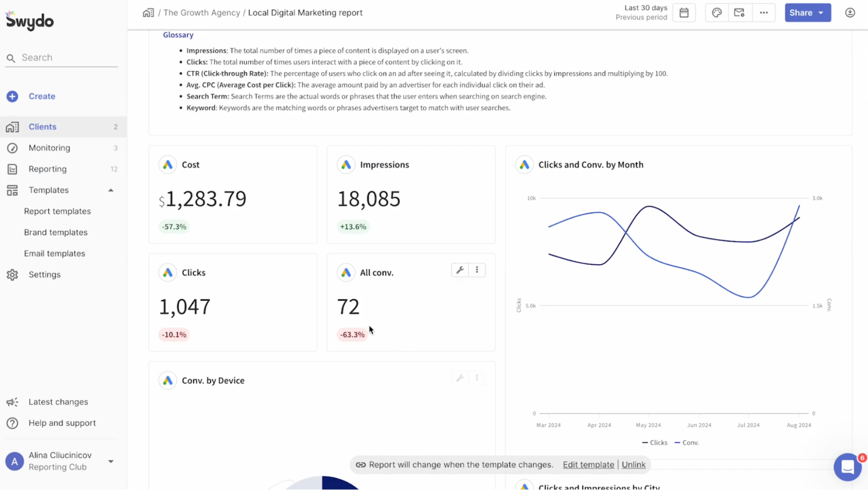This screenshot has width=868, height=490.
Task: Click the Clicks widget Google Ads icon
Action: [x=168, y=273]
